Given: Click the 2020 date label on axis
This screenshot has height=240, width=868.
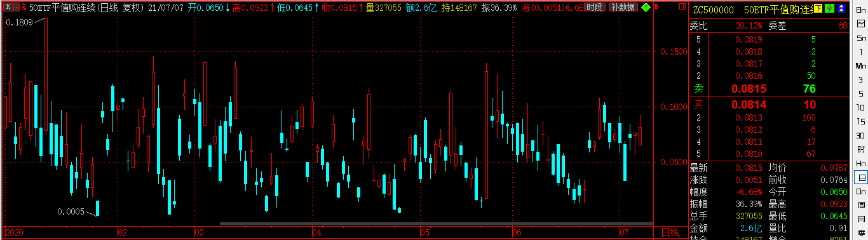Looking at the screenshot, I should (15, 232).
